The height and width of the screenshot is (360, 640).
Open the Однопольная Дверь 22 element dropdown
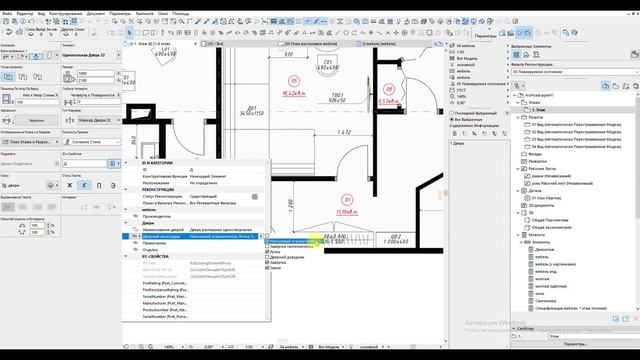(x=118, y=55)
